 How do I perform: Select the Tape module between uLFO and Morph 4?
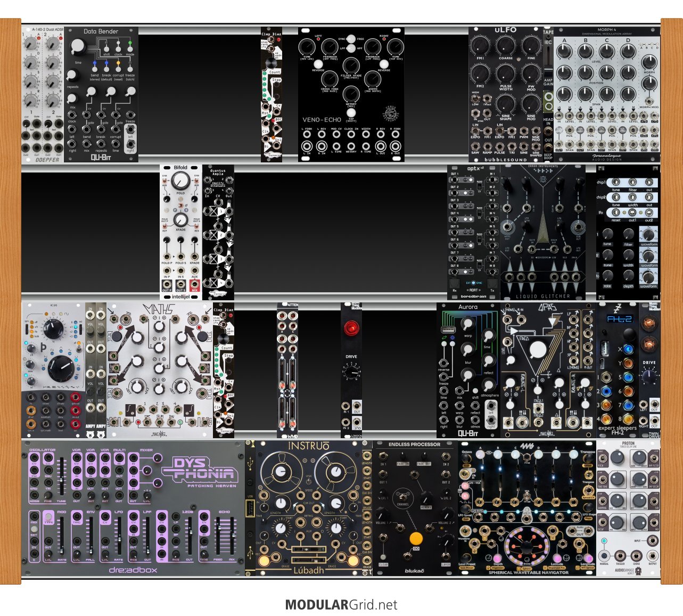[x=548, y=94]
